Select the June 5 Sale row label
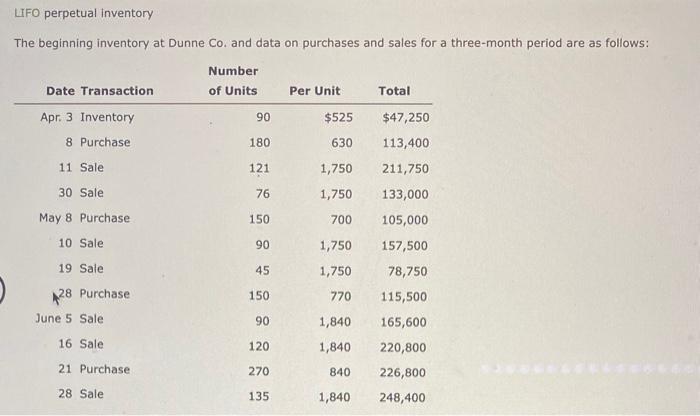700x416 pixels. [x=69, y=319]
